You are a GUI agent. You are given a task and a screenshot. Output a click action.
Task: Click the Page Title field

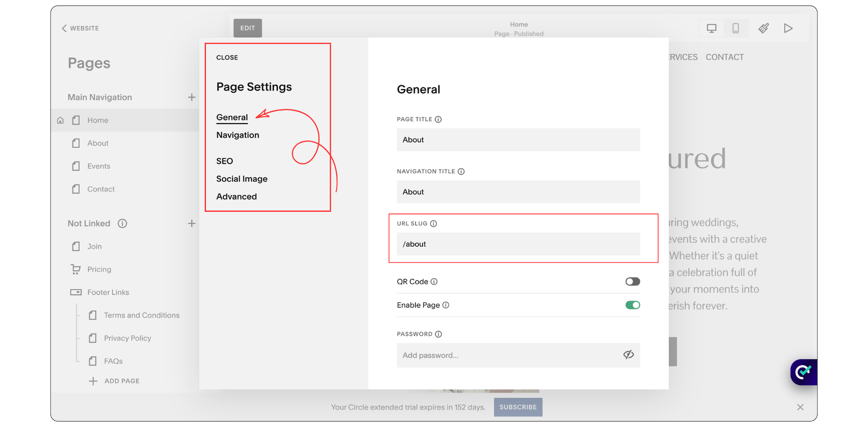pyautogui.click(x=518, y=140)
